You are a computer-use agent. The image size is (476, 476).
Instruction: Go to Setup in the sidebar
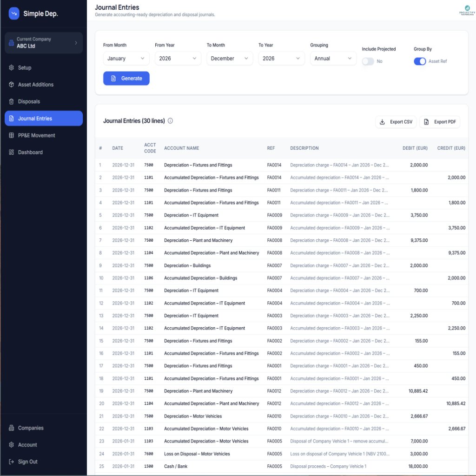click(44, 68)
